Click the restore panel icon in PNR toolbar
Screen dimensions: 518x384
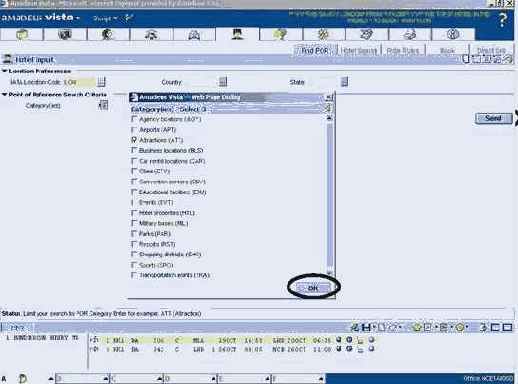(x=495, y=328)
